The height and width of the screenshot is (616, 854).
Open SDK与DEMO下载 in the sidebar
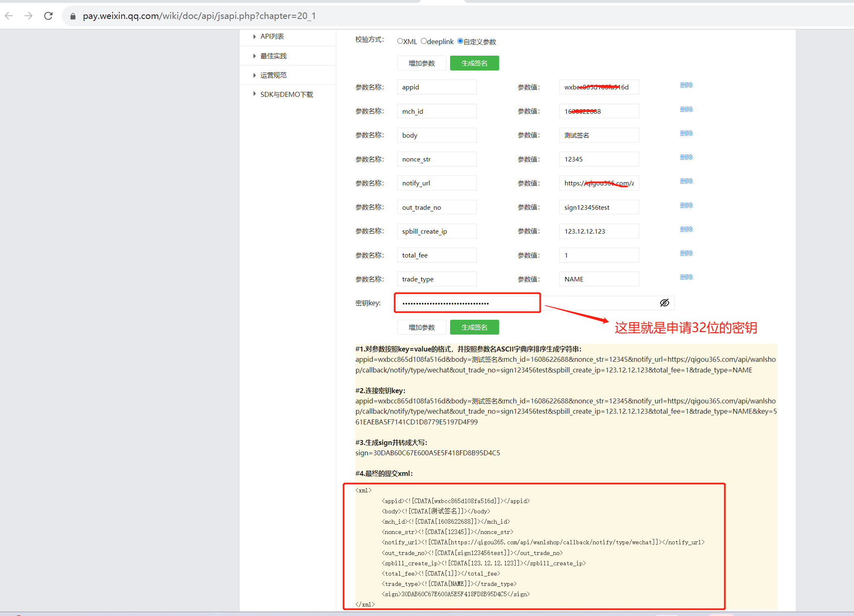286,94
